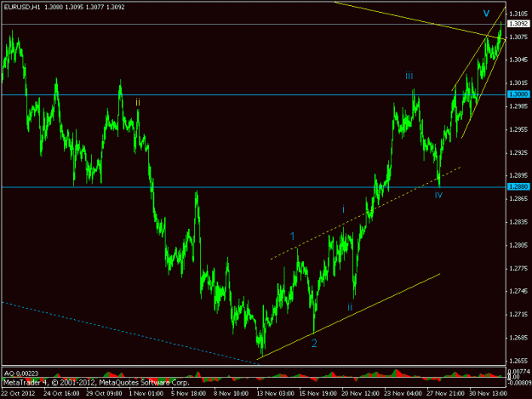Click the 1.3092 current price label
The height and width of the screenshot is (399, 532).
point(518,24)
